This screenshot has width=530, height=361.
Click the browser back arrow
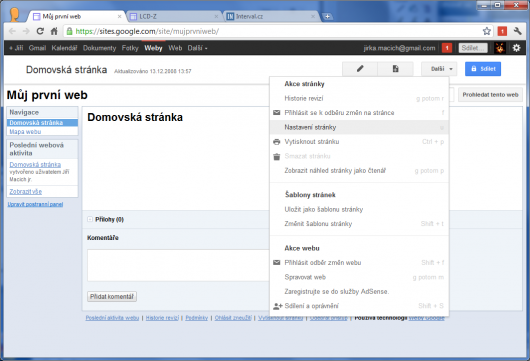(13, 31)
